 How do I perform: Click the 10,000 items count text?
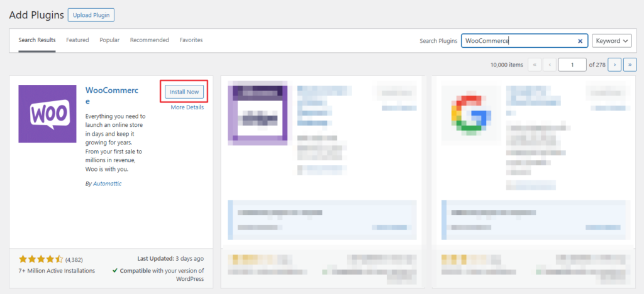click(x=507, y=65)
